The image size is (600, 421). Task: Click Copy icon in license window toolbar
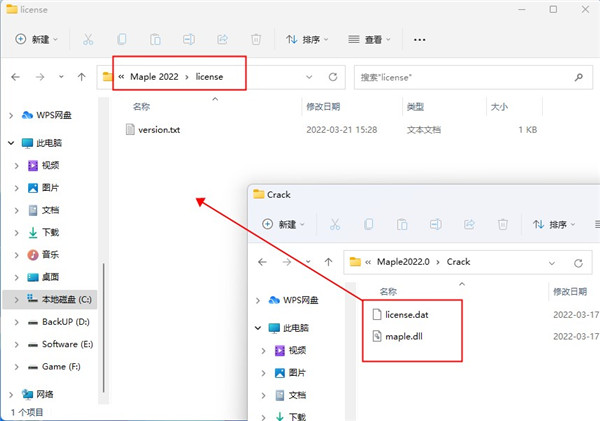pyautogui.click(x=122, y=39)
